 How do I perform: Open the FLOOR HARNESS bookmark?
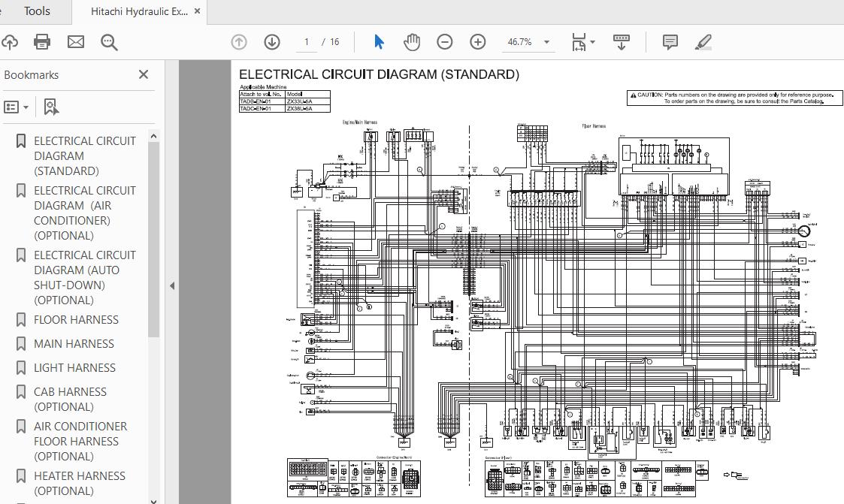(x=76, y=319)
